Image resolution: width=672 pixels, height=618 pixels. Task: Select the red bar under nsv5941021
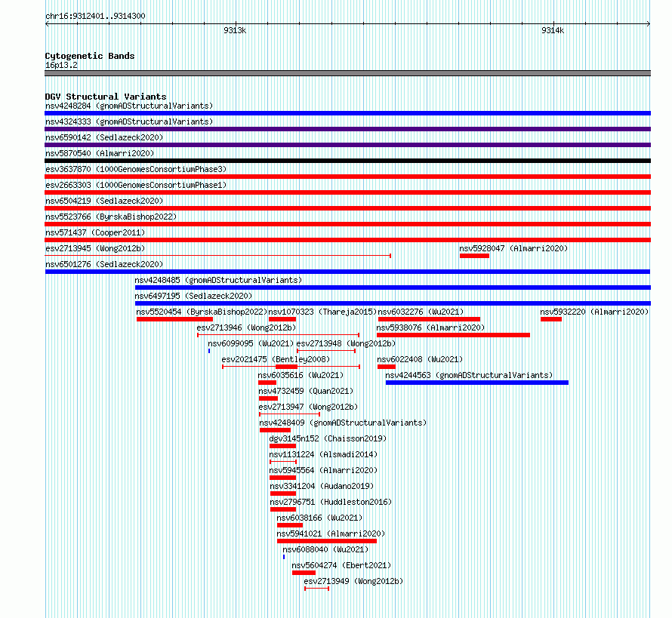327,541
